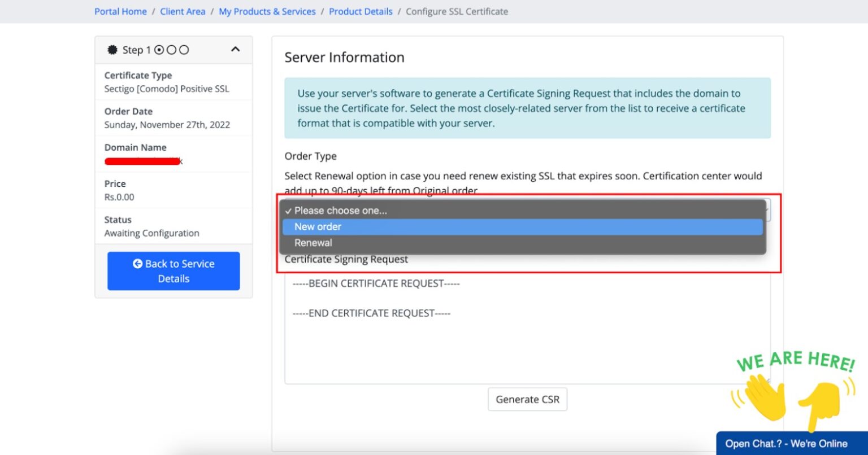Select the 'Please choose one...' option
868x455 pixels.
pyautogui.click(x=340, y=211)
